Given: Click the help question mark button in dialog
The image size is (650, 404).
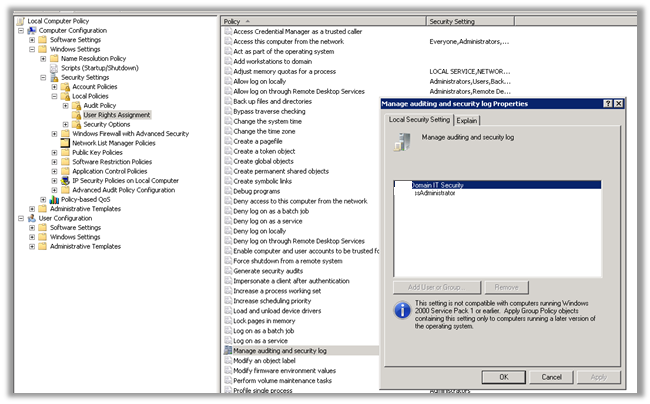Looking at the screenshot, I should click(607, 103).
